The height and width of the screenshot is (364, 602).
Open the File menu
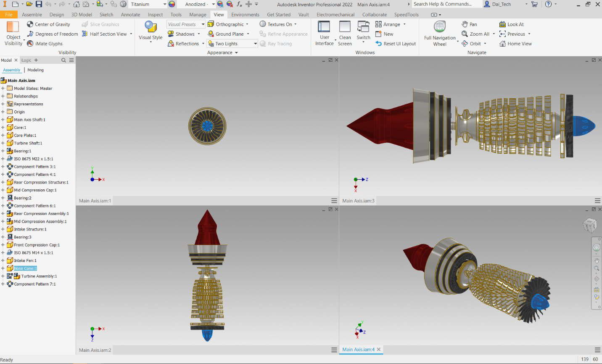pos(8,14)
